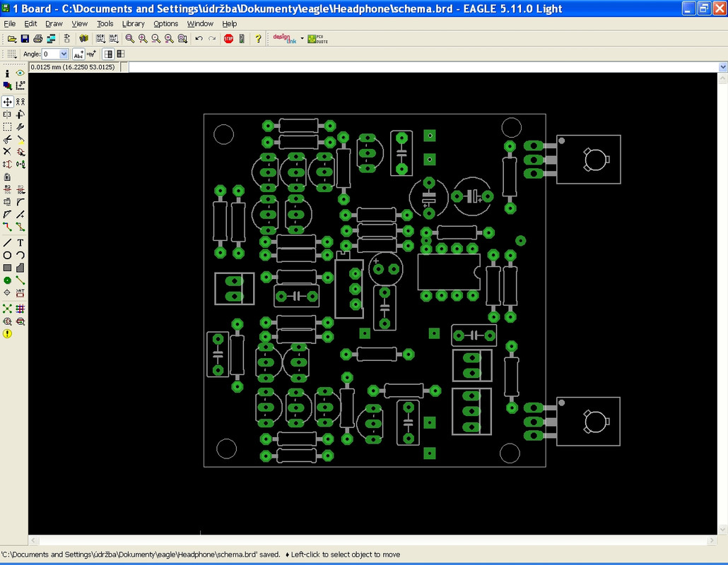Click the PCB Quote button

[317, 39]
